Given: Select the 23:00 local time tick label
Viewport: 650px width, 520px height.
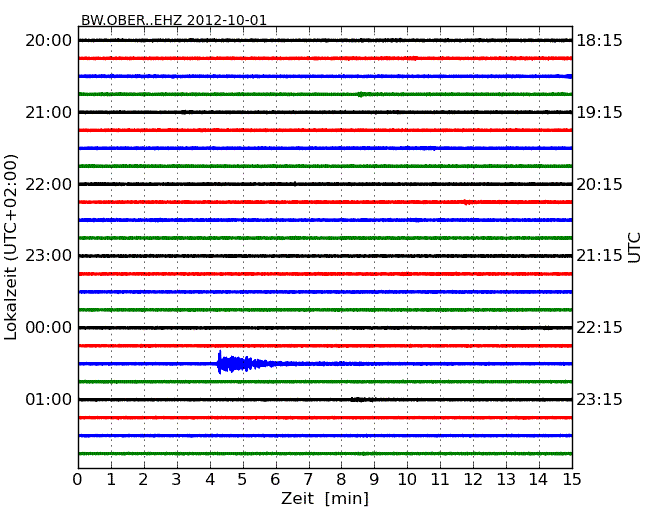Looking at the screenshot, I should [x=49, y=255].
